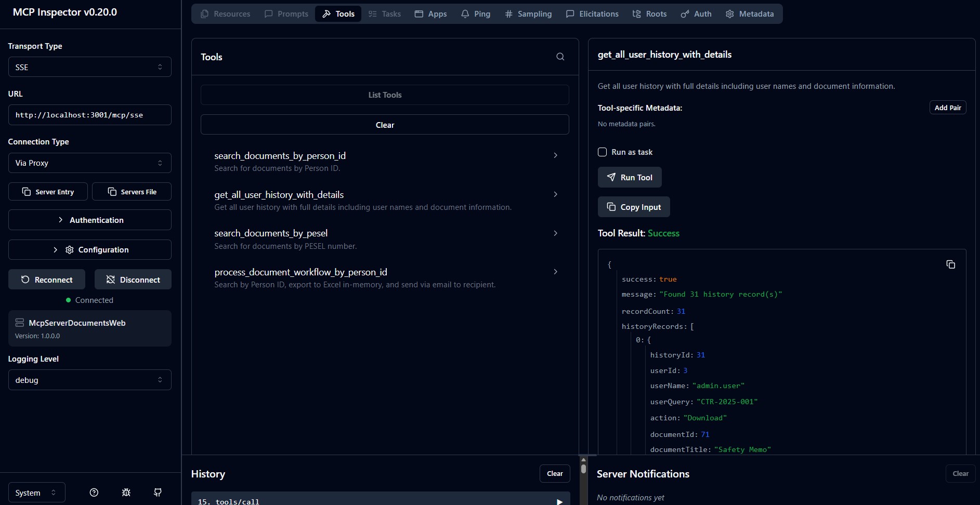Viewport: 980px width, 505px height.
Task: Expand the Authentication section
Action: click(89, 220)
